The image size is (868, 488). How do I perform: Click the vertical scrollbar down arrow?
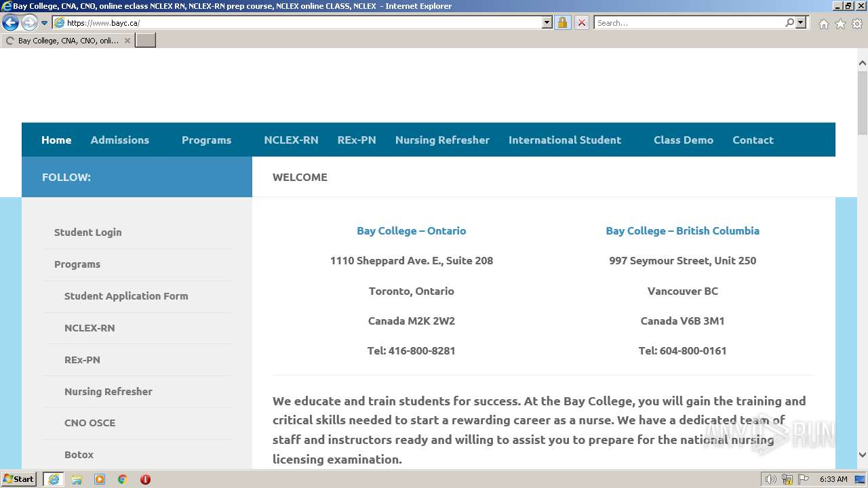(863, 455)
